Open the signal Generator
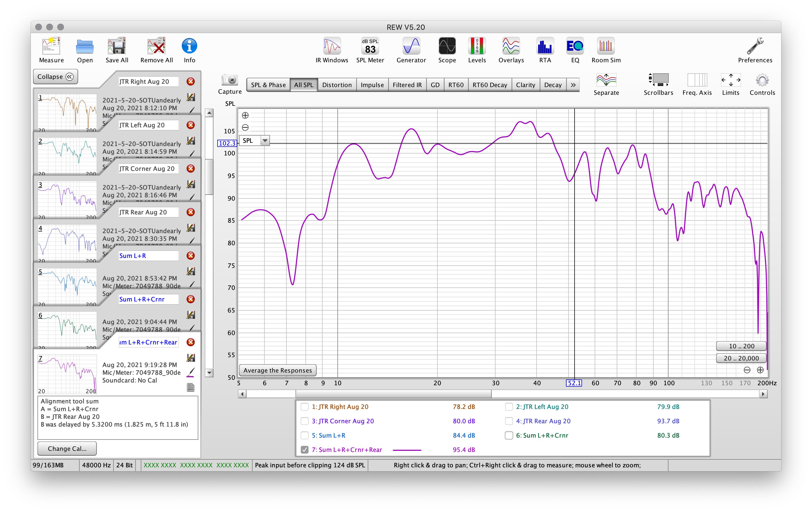Viewport: 812px width, 512px height. point(411,50)
